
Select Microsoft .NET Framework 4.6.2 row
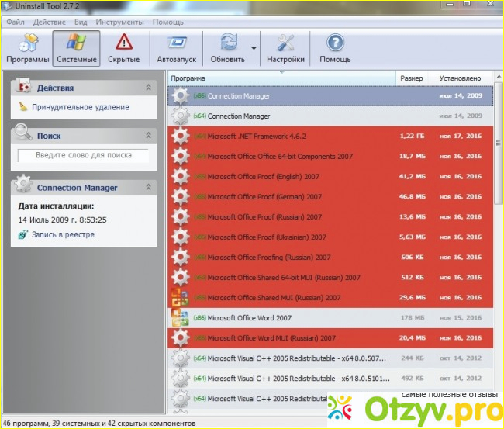click(x=330, y=136)
